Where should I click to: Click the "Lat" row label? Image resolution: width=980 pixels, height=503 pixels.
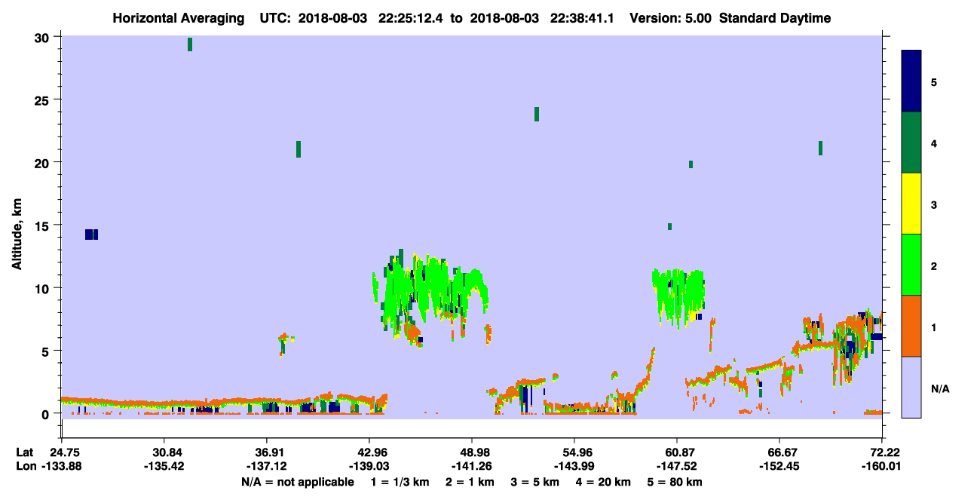[x=24, y=452]
